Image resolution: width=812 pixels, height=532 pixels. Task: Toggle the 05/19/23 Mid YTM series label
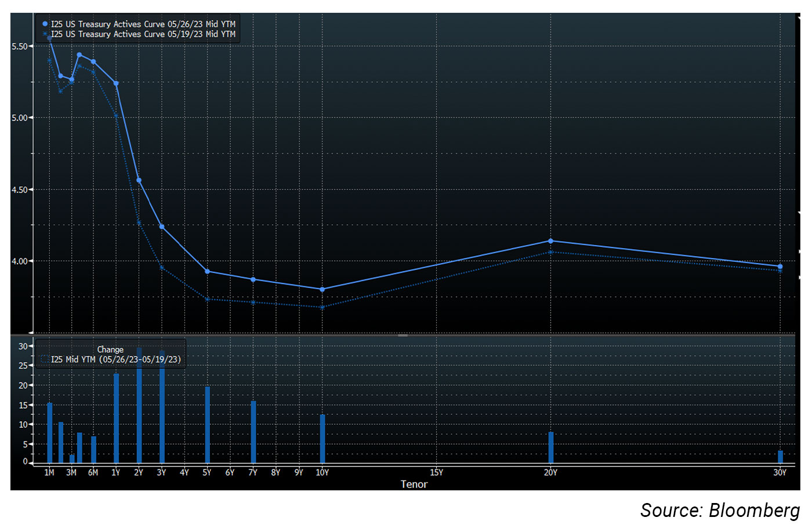point(143,34)
